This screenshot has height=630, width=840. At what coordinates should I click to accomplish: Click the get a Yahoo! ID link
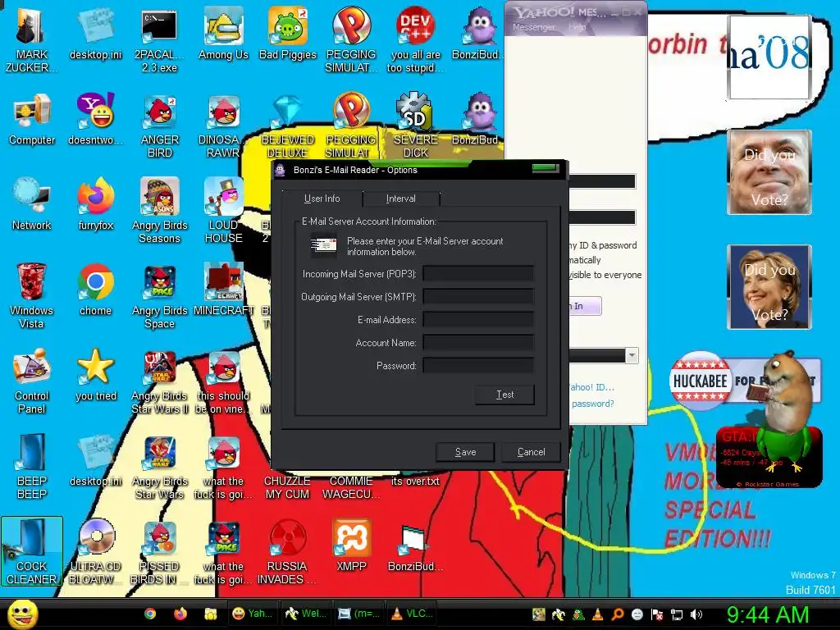[591, 387]
